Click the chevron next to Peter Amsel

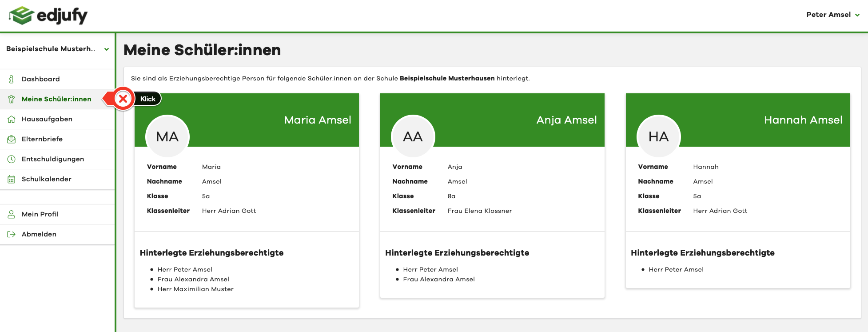[857, 15]
